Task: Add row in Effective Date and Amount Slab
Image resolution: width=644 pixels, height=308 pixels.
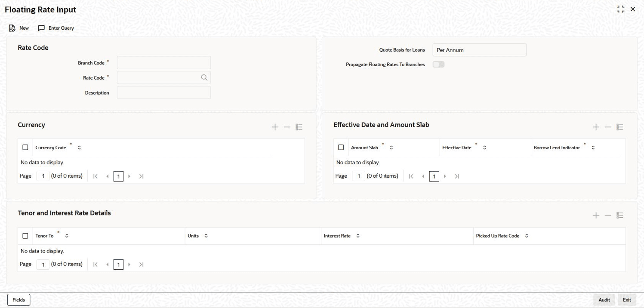Action: pyautogui.click(x=596, y=127)
